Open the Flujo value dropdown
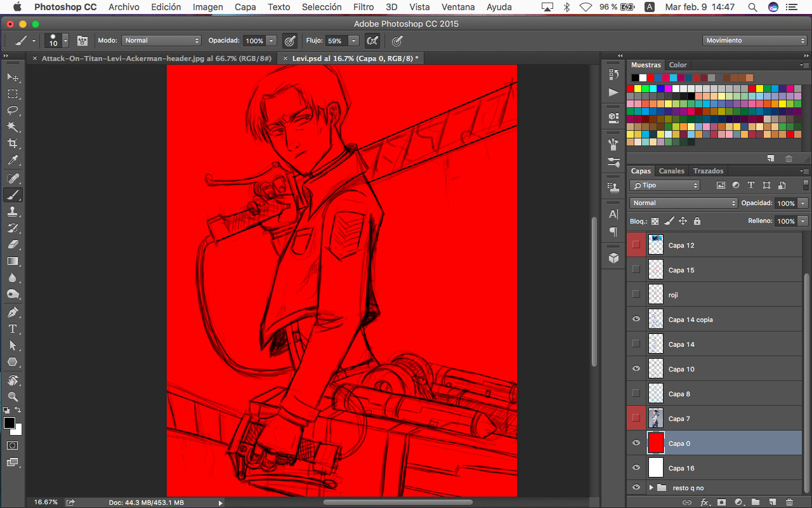Image resolution: width=812 pixels, height=508 pixels. tap(353, 41)
